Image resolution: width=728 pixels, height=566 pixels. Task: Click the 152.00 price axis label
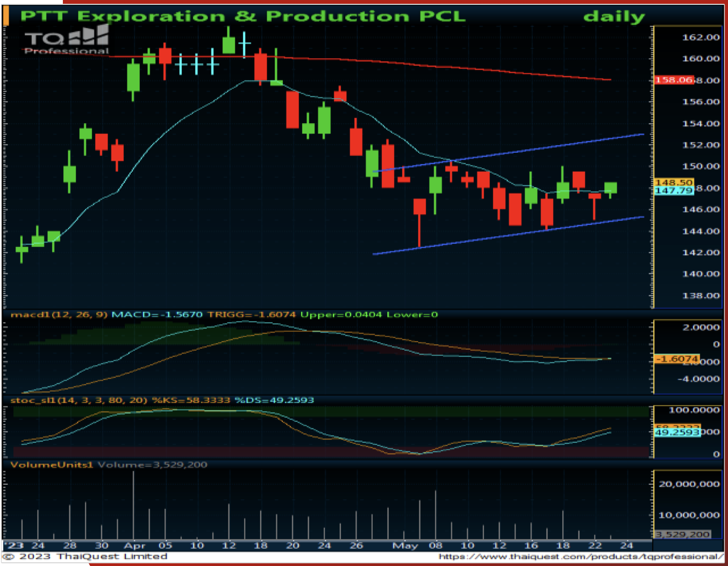[701, 145]
